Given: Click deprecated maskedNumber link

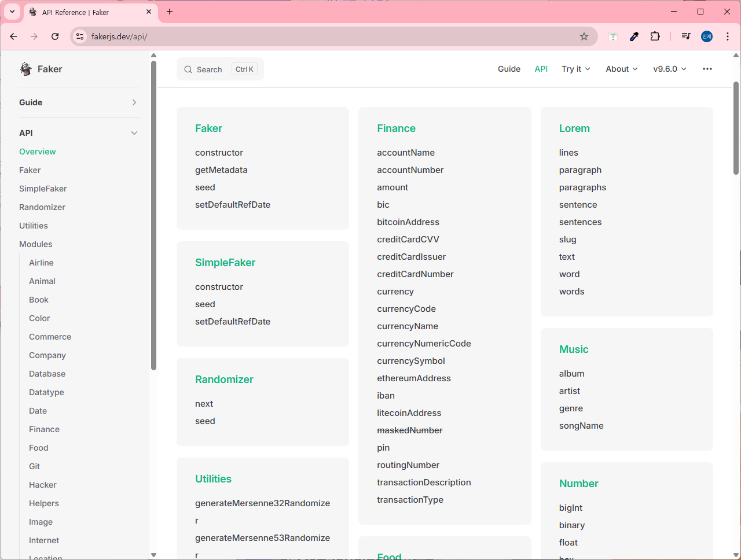Looking at the screenshot, I should point(410,430).
